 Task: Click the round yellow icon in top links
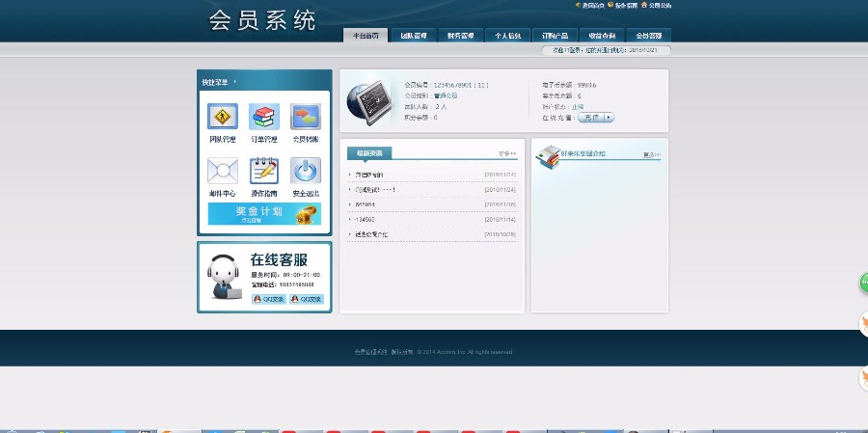[x=610, y=5]
